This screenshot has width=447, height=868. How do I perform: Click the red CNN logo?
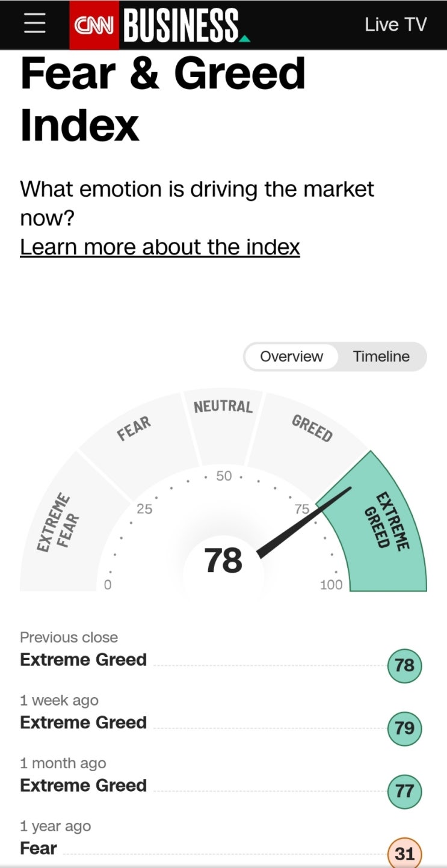coord(95,25)
